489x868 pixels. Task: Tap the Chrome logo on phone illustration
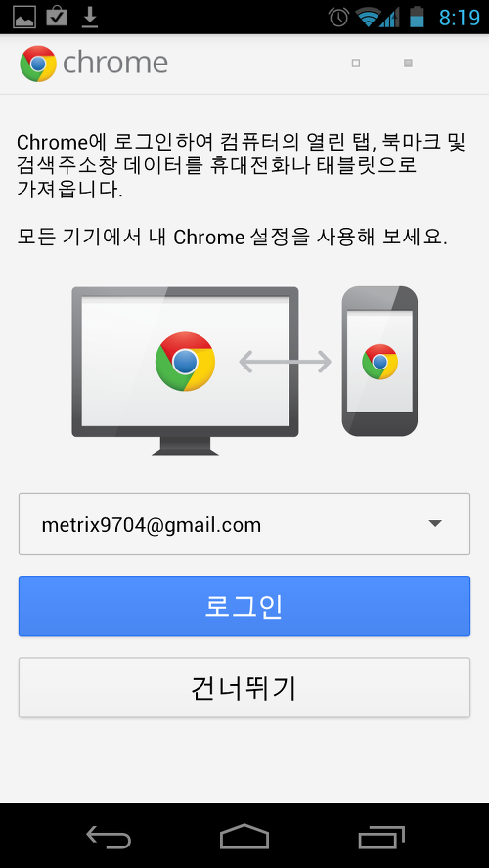[379, 362]
